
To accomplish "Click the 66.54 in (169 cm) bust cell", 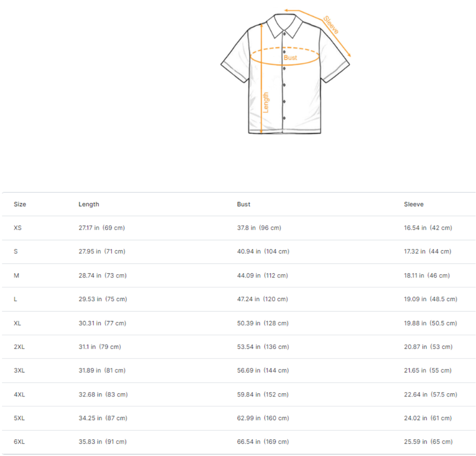I will (x=263, y=442).
